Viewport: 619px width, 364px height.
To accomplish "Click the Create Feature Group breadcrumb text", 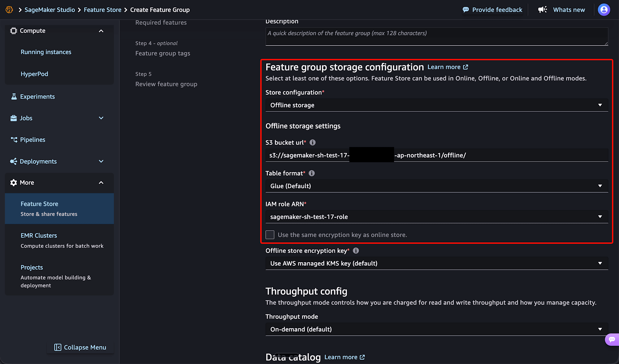I will [x=160, y=10].
